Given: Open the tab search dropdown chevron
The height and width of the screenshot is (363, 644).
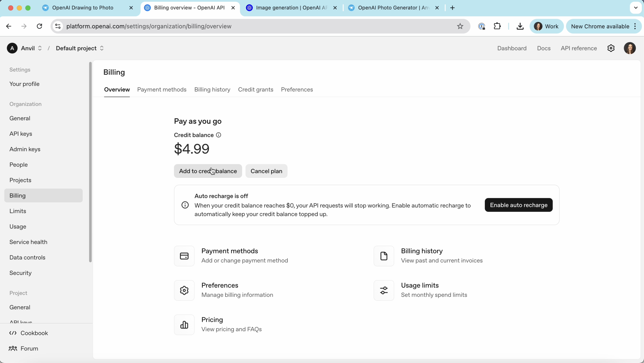Looking at the screenshot, I should [x=635, y=8].
